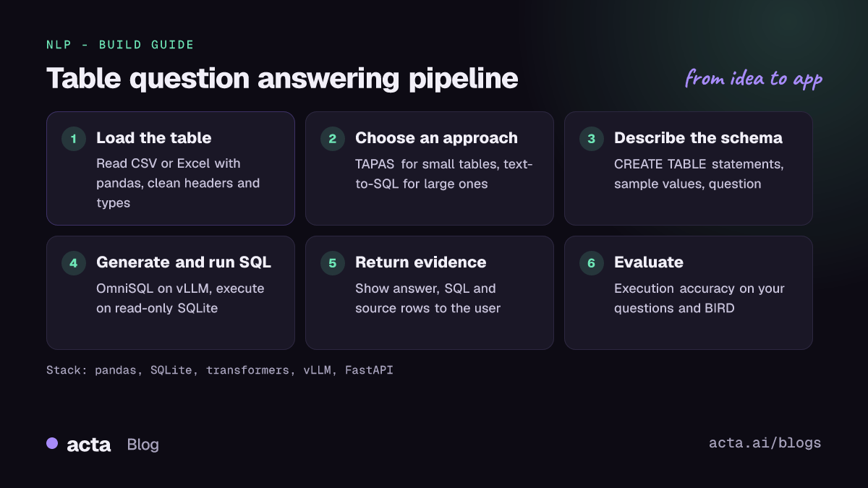Click 'Table question answering pipeline' title
The width and height of the screenshot is (868, 488).
(282, 79)
